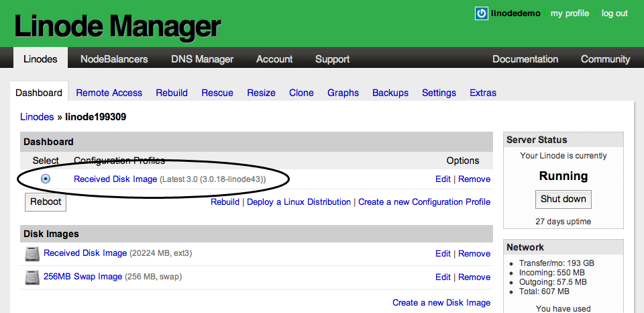Viewport: 644px width, 313px height.
Task: Edit the 256MB Swap Image
Action: click(x=443, y=277)
